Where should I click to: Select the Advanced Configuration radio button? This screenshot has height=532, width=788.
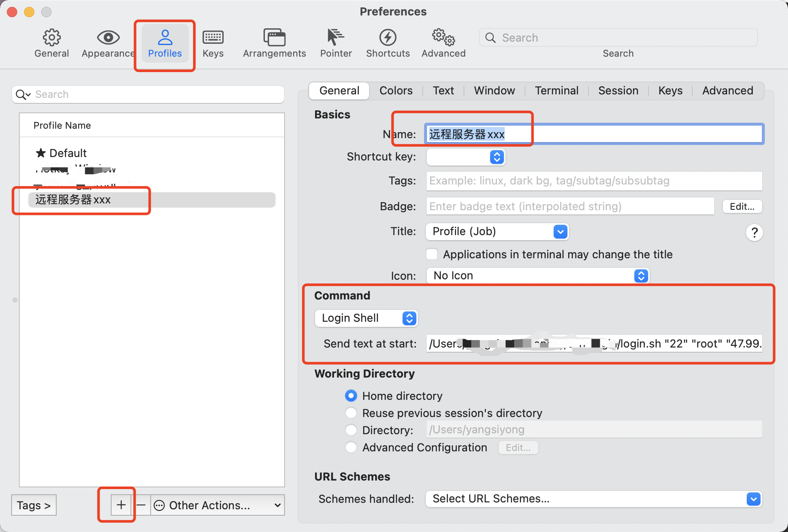tap(351, 447)
